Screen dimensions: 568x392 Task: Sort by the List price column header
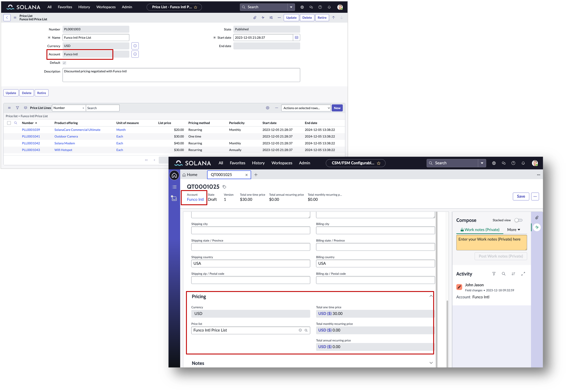pos(164,123)
